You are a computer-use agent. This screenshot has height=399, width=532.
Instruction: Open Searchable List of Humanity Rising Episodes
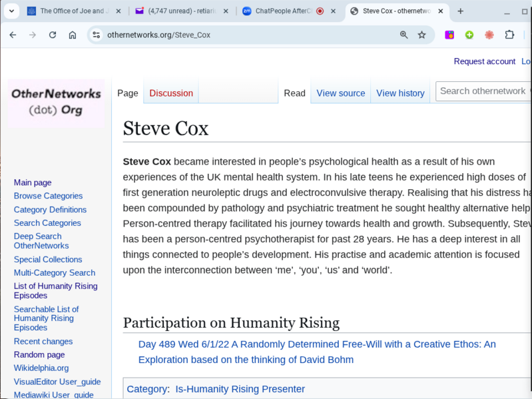[46, 318]
